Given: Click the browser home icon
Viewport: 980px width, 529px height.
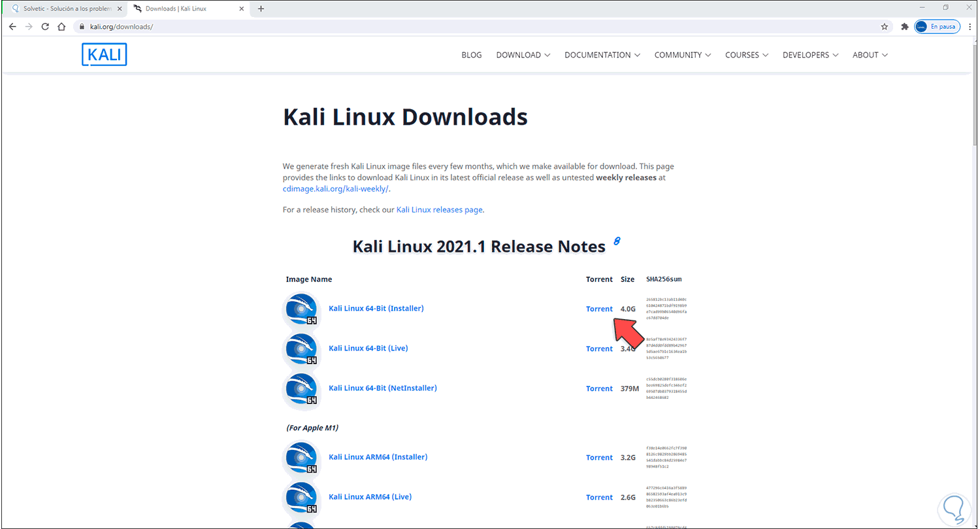Looking at the screenshot, I should click(x=62, y=26).
